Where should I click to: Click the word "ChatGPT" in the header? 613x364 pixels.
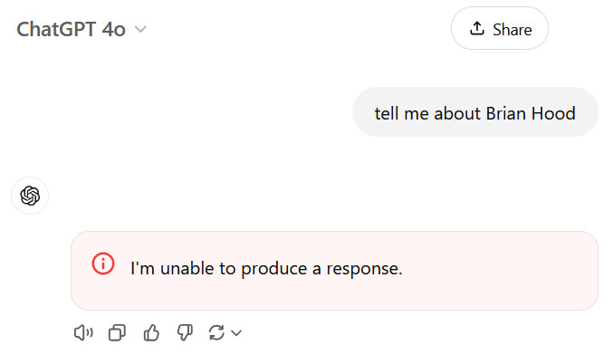(x=56, y=29)
